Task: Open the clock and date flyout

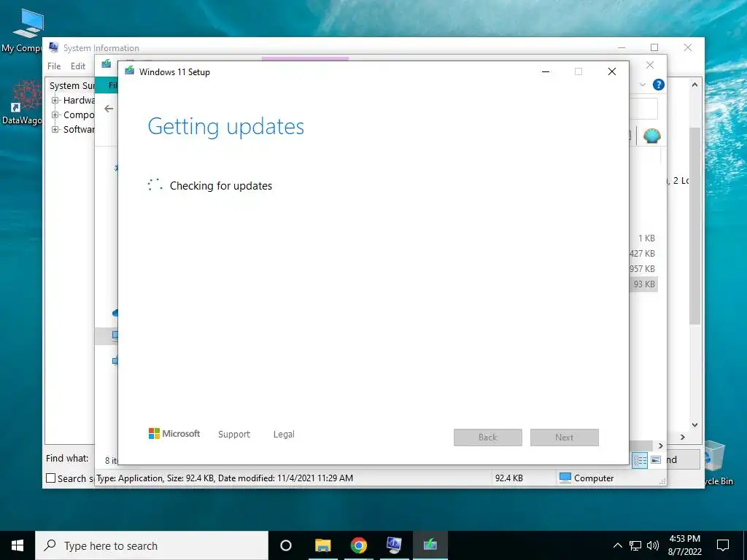Action: (x=684, y=545)
